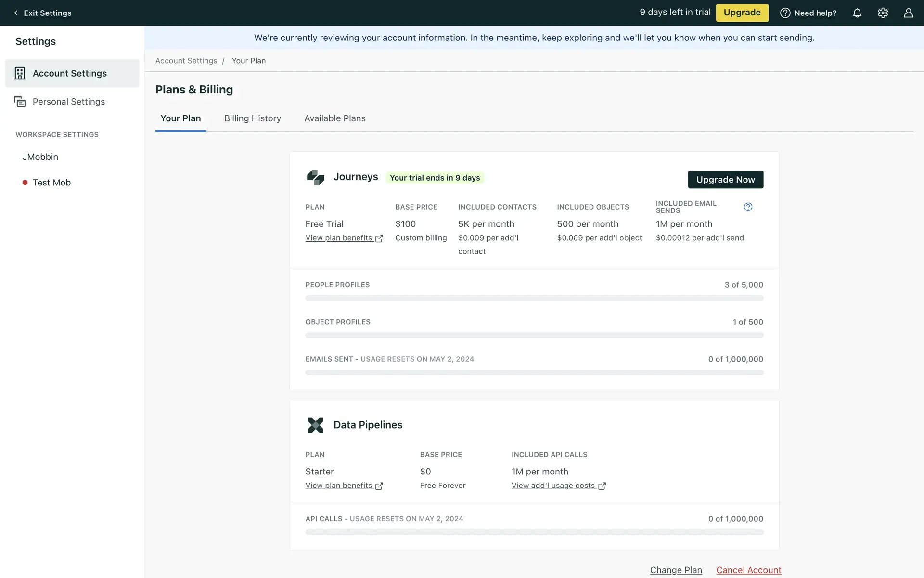Go back via Exit Settings chevron
Screen dimensions: 924x578
(x=16, y=13)
